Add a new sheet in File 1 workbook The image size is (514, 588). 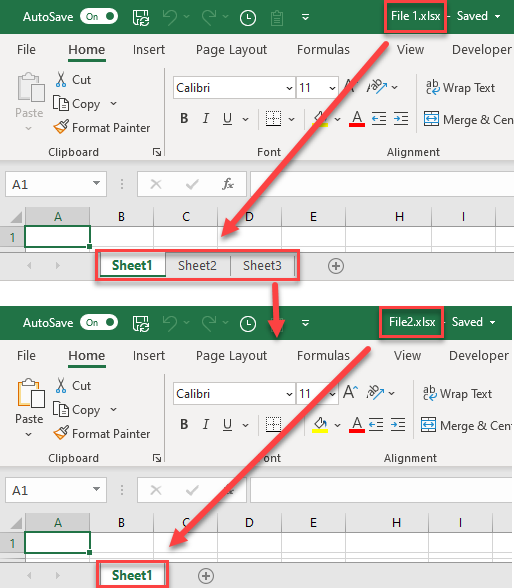pos(336,266)
